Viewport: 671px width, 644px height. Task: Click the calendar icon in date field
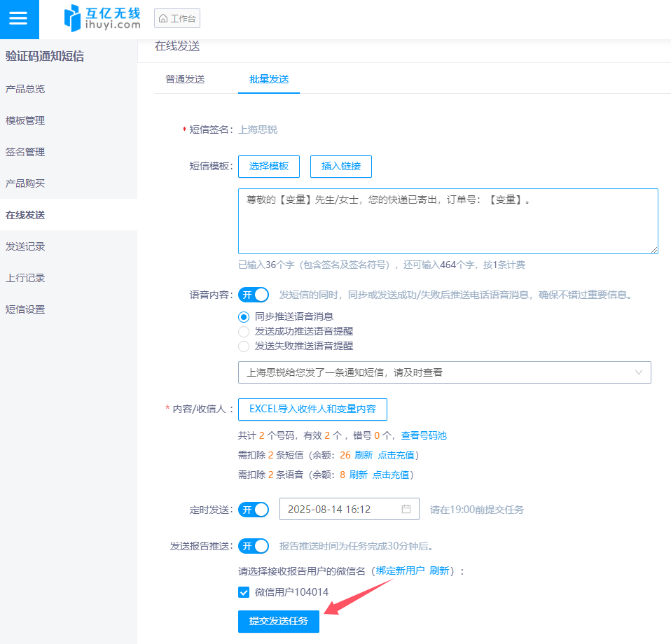tap(406, 509)
